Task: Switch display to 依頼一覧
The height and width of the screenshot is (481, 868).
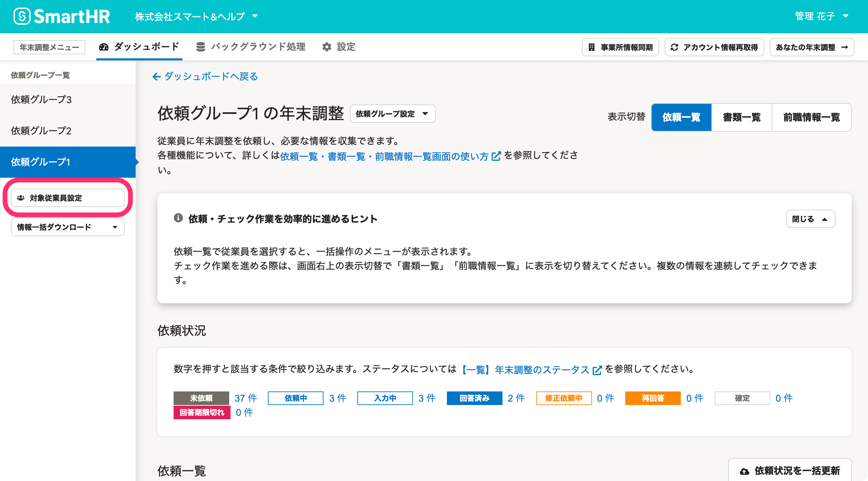Action: (x=681, y=117)
